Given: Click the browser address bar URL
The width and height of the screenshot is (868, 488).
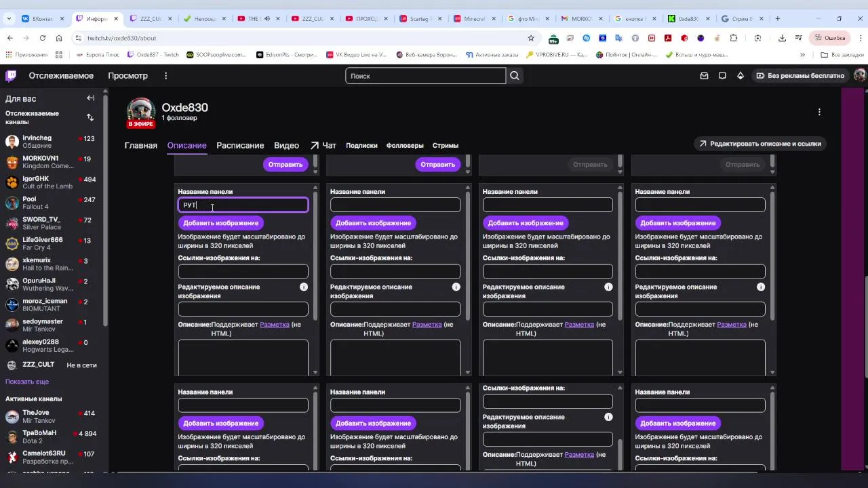Looking at the screenshot, I should click(121, 38).
